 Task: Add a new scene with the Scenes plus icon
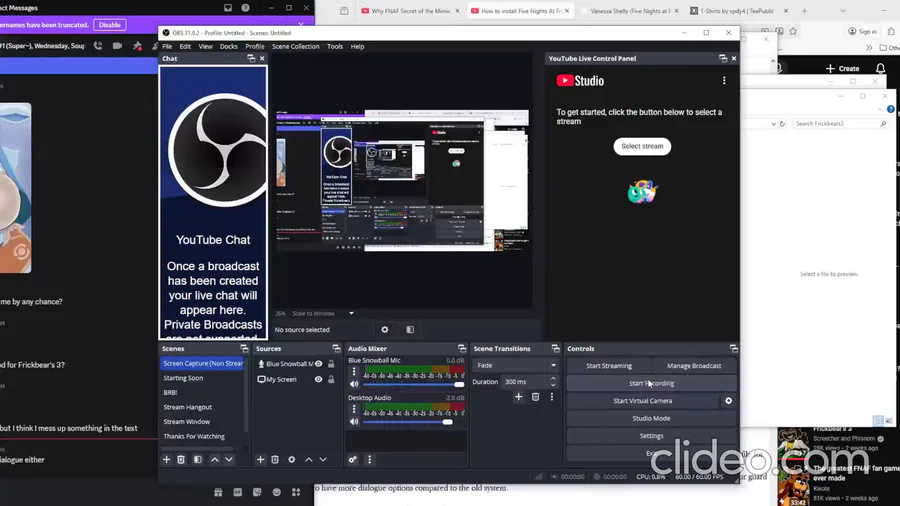click(x=166, y=460)
